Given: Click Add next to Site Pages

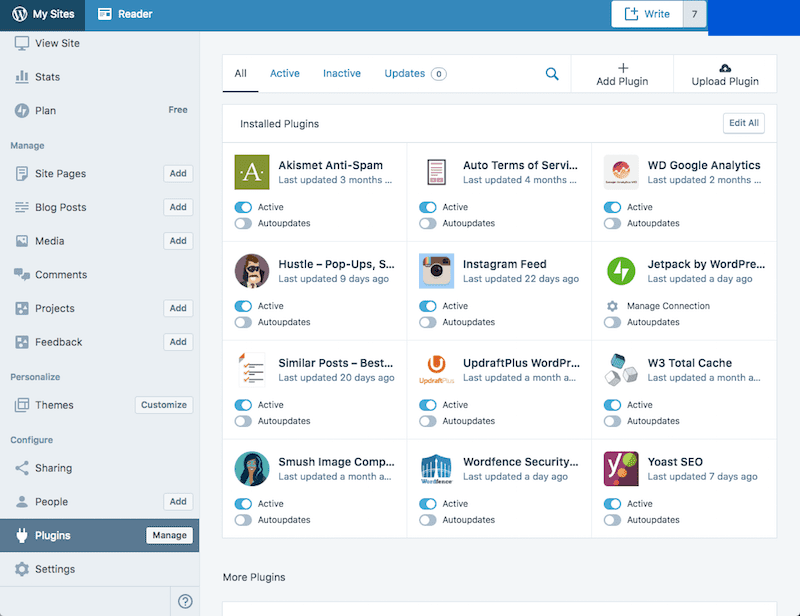Looking at the screenshot, I should click(178, 174).
